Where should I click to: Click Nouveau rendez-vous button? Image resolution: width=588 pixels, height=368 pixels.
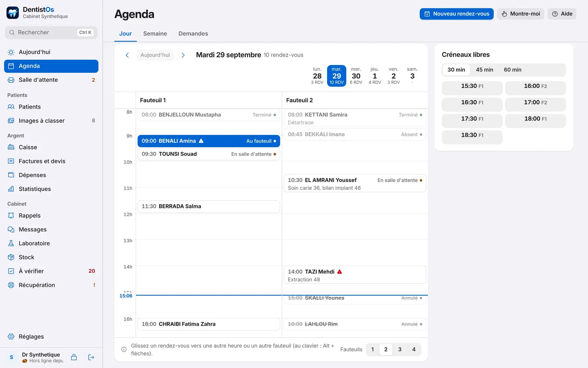[456, 14]
